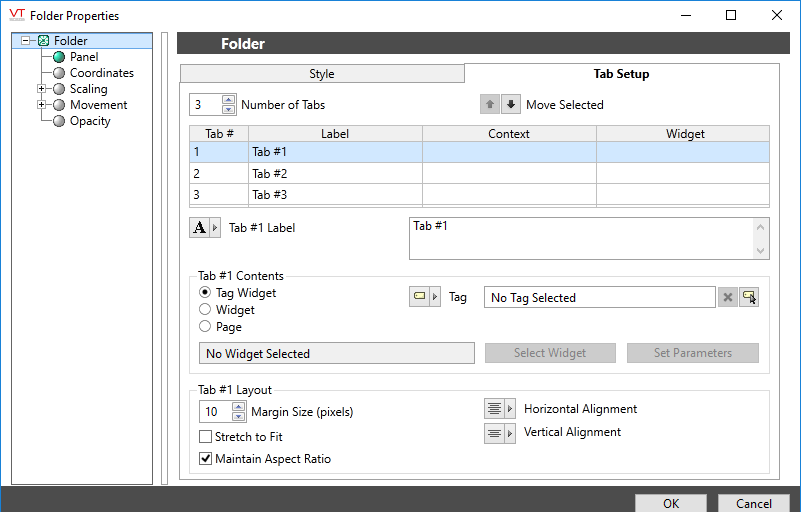Click the Horizontal Alignment icon
Image resolution: width=801 pixels, height=512 pixels.
494,409
